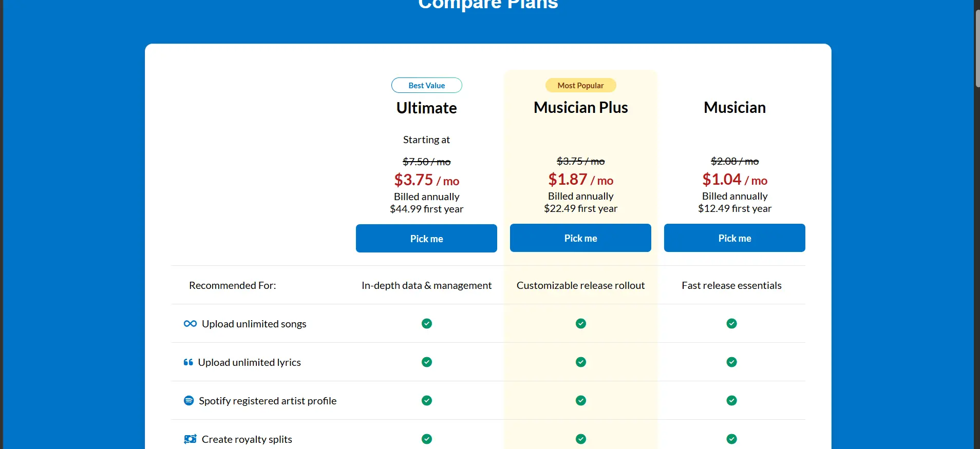Click Ultimate checkmark for Spotify registered artist profile

point(427,400)
